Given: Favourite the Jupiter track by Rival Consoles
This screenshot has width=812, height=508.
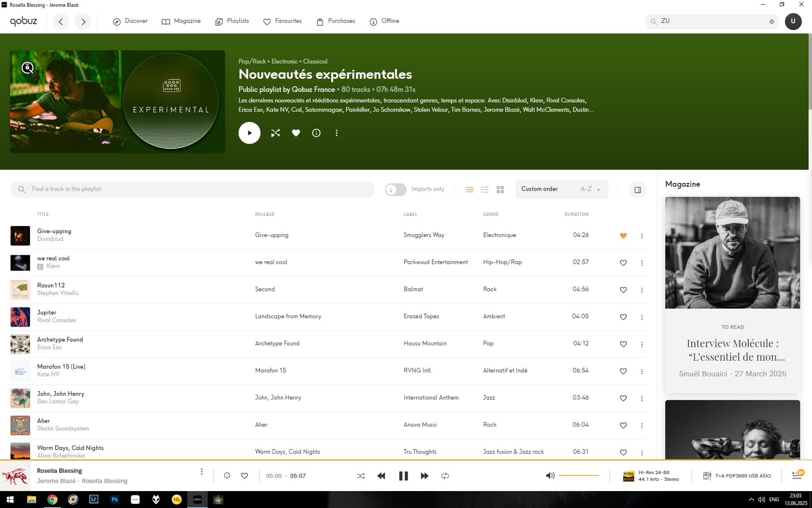Looking at the screenshot, I should click(623, 317).
